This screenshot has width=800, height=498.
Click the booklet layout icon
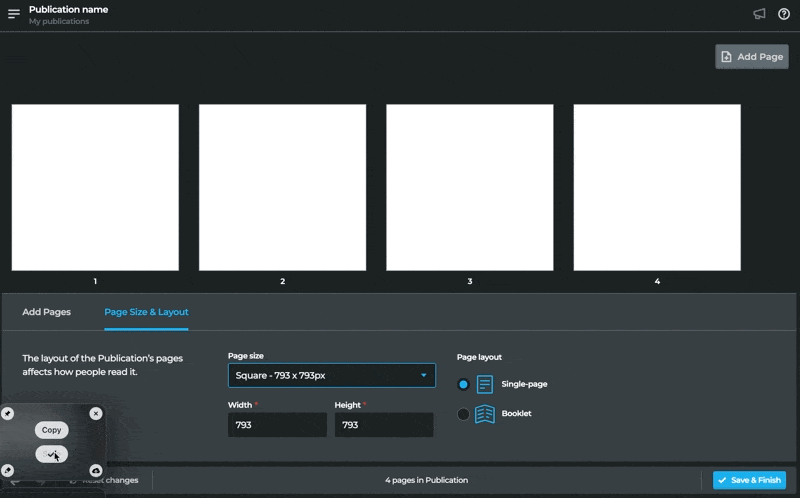pos(485,414)
